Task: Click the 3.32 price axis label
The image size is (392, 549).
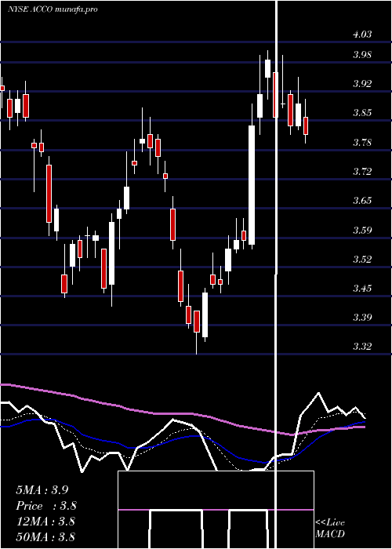Action: click(362, 347)
